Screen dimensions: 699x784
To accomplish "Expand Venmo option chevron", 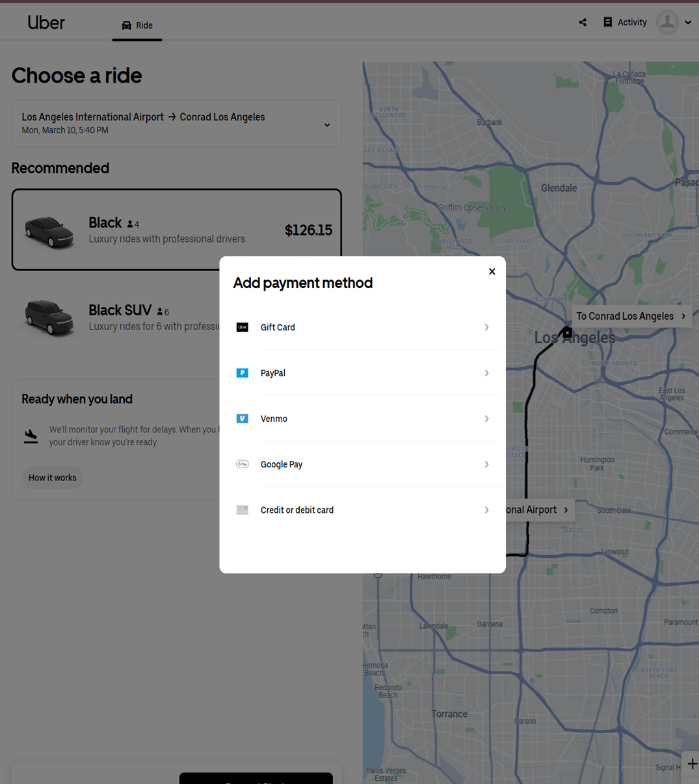I will [x=486, y=419].
